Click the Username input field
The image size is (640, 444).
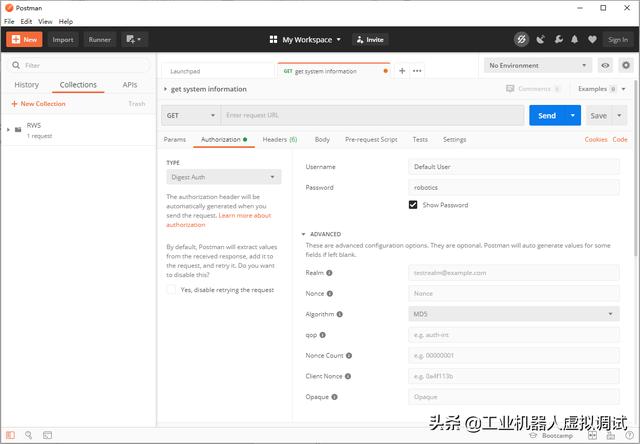(513, 167)
